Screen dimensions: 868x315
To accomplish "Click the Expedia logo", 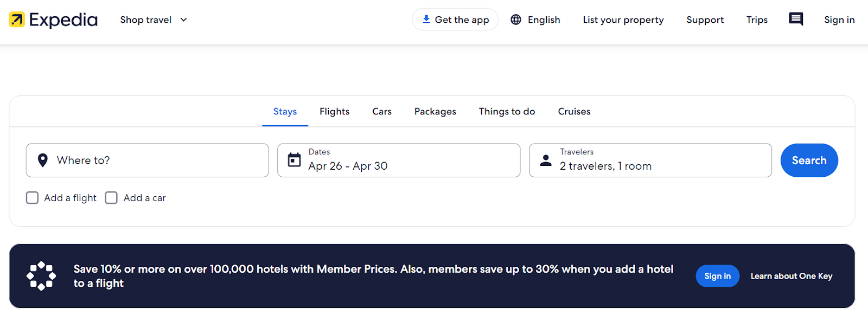I will click(53, 19).
